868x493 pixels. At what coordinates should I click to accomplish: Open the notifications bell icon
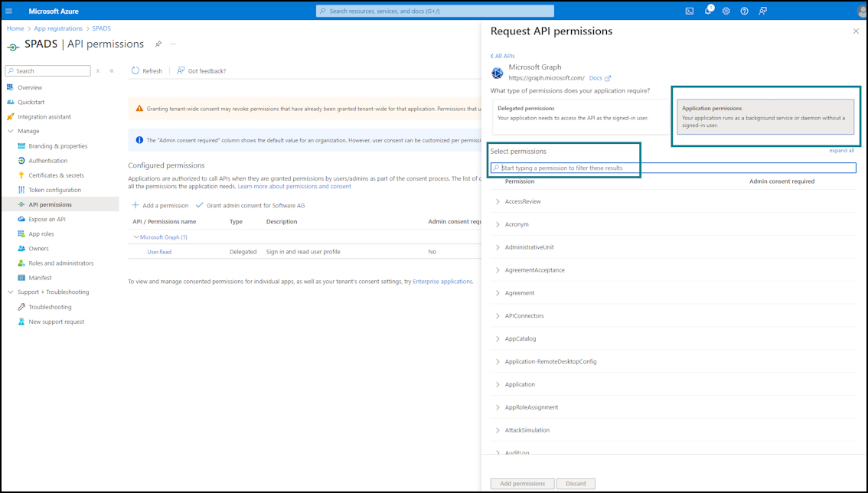coord(708,11)
